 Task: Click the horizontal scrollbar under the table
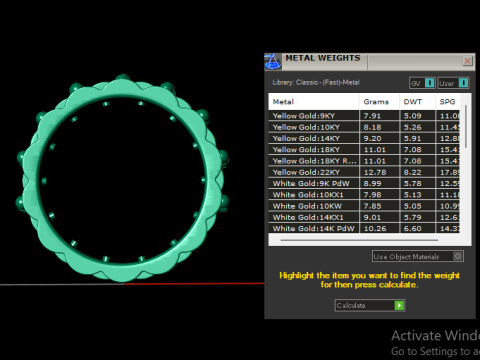point(359,240)
